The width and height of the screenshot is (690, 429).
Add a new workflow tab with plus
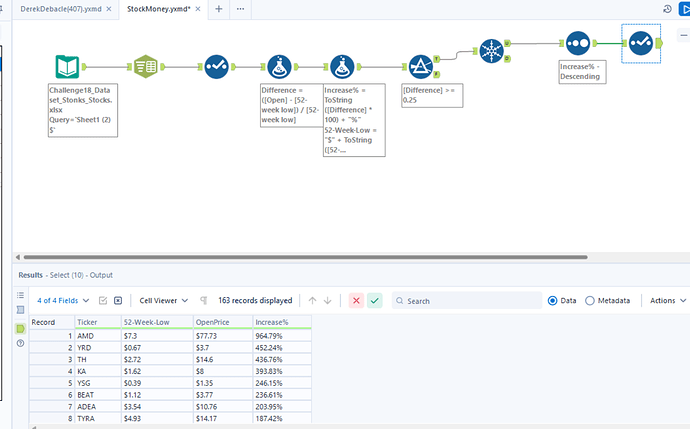(x=219, y=9)
